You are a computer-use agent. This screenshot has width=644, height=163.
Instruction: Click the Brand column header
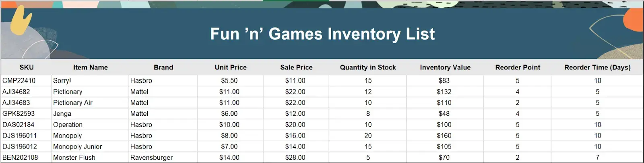pyautogui.click(x=163, y=67)
